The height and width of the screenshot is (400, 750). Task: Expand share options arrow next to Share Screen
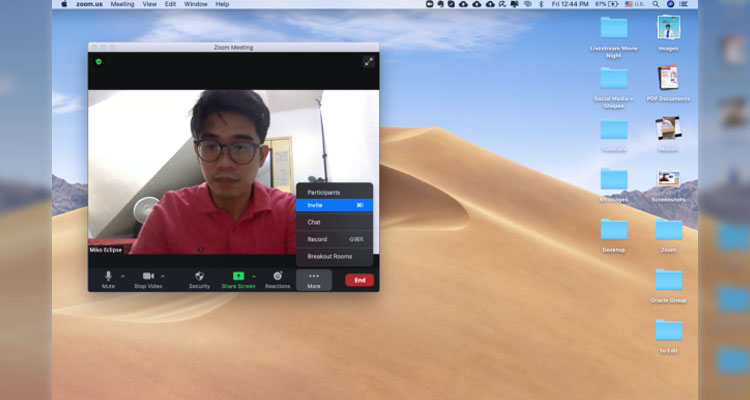click(x=254, y=276)
